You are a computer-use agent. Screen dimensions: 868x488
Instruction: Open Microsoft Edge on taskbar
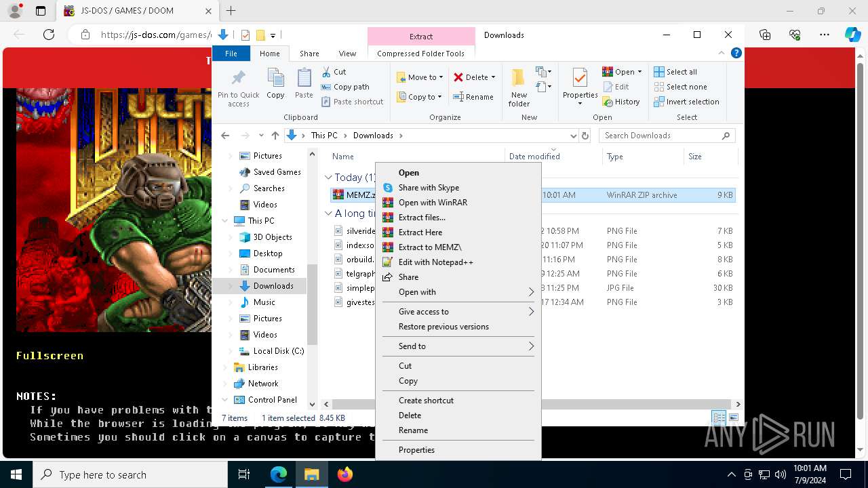click(279, 474)
